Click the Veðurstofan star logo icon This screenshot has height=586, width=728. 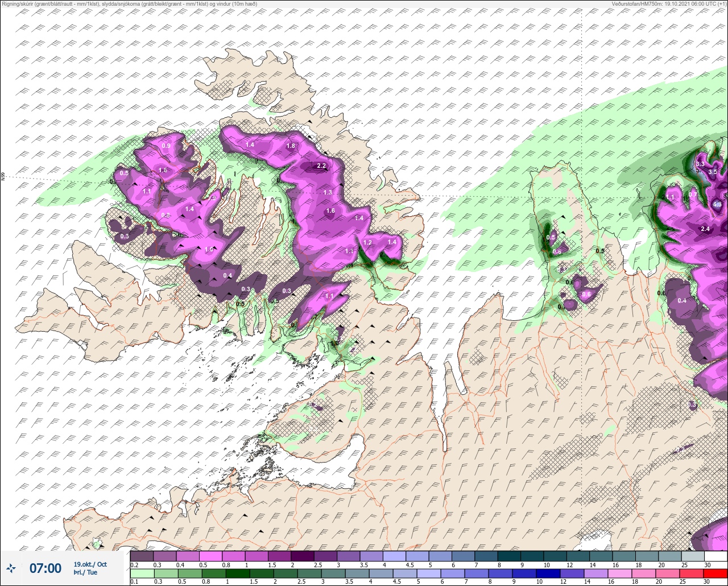tap(11, 568)
